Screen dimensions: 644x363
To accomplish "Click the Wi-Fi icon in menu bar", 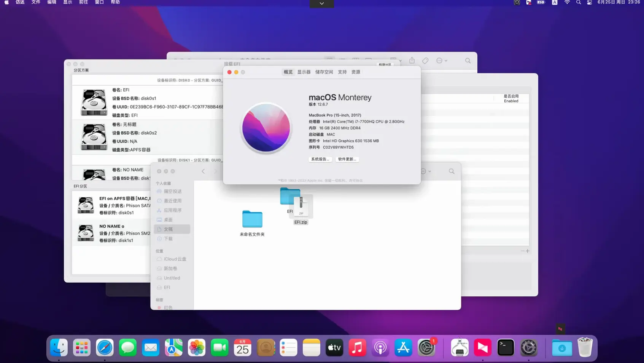I will (567, 2).
